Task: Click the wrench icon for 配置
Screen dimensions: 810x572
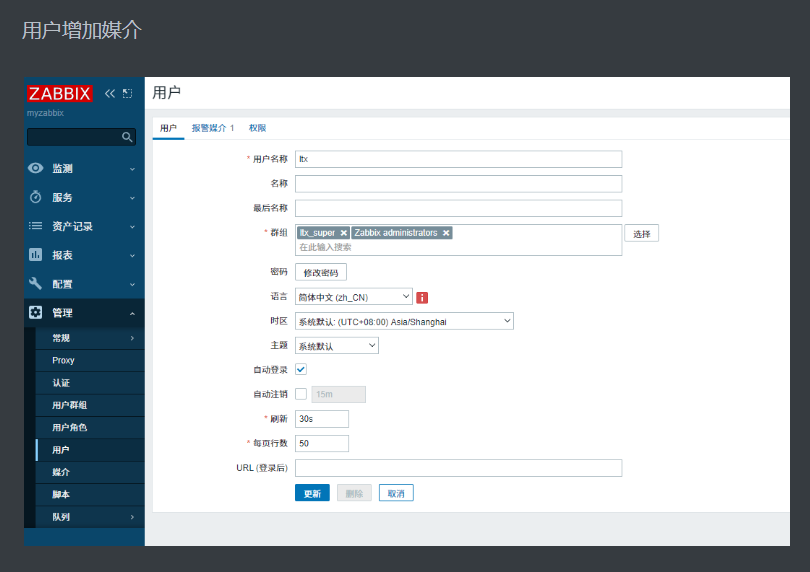Action: coord(36,284)
